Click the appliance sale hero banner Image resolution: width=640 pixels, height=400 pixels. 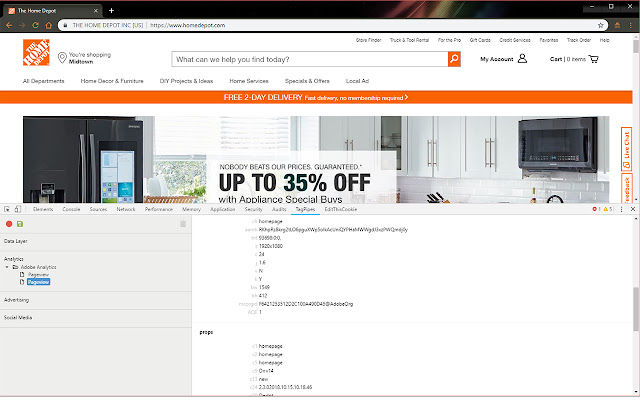tap(316, 160)
